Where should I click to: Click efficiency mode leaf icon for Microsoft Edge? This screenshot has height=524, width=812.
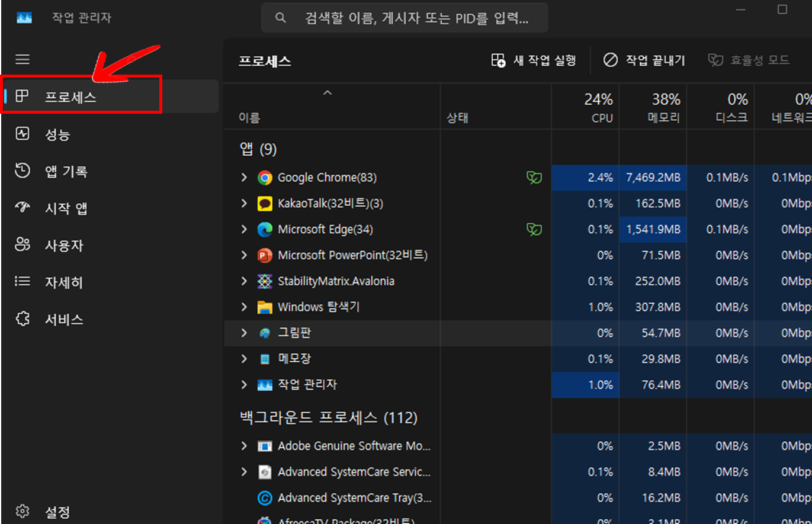click(x=534, y=229)
